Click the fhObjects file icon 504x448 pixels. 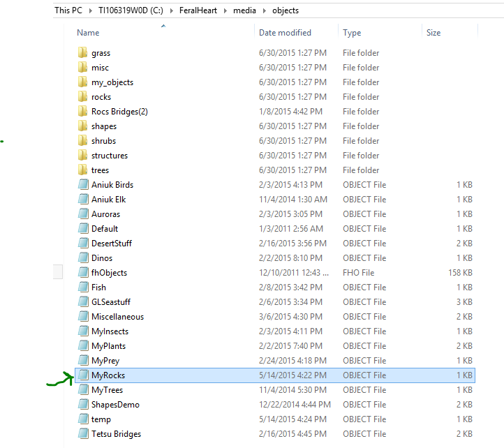pyautogui.click(x=83, y=273)
